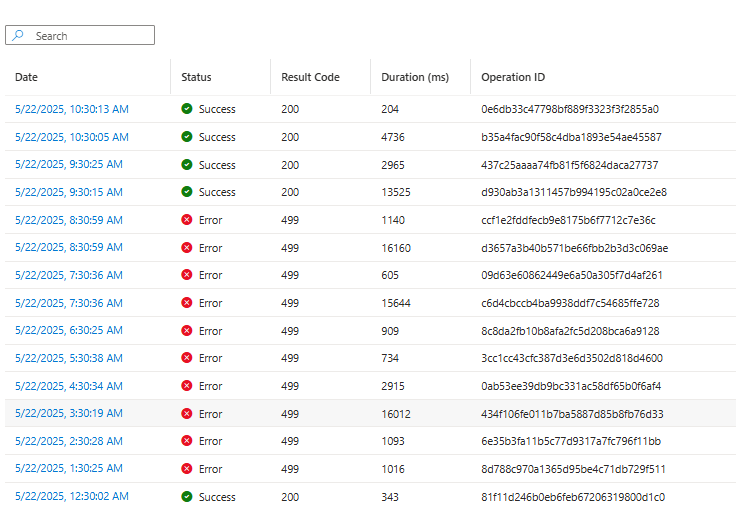This screenshot has height=508, width=736.
Task: Select operation ID 0ab53ee39db9bc331ac58df65b0f6af4
Action: 571,386
